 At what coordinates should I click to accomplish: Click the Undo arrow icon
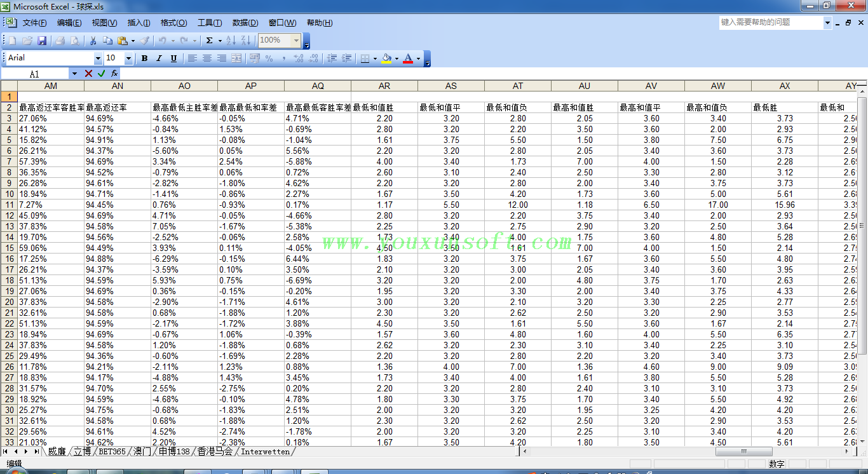[x=163, y=41]
